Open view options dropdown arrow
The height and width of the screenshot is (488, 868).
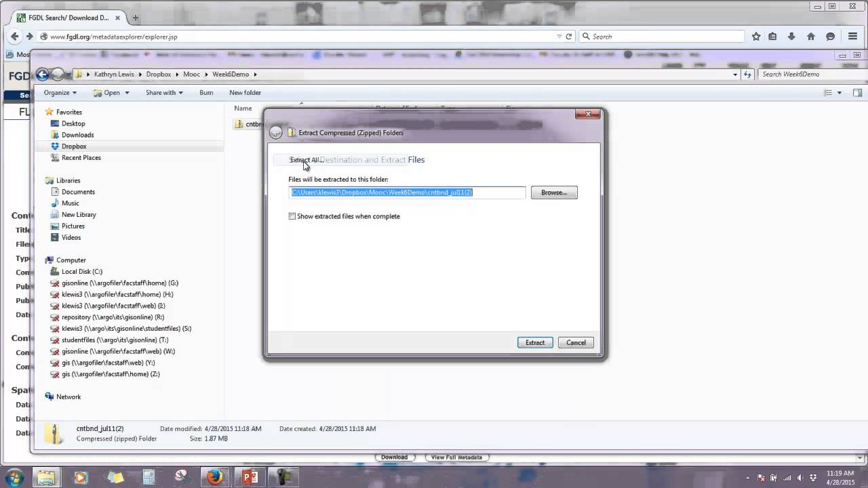[x=840, y=93]
